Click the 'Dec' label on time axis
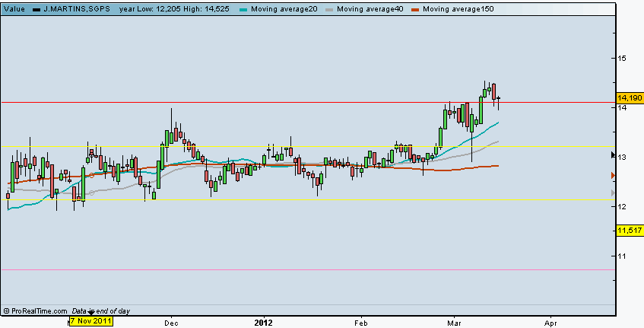 pos(171,323)
